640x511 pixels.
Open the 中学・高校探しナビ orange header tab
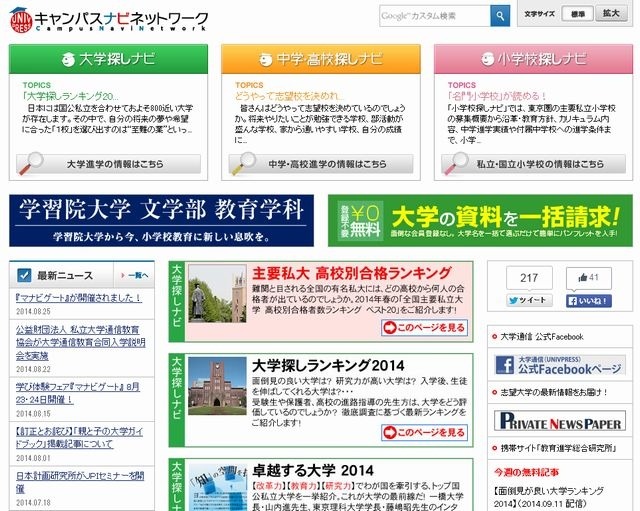click(x=321, y=59)
